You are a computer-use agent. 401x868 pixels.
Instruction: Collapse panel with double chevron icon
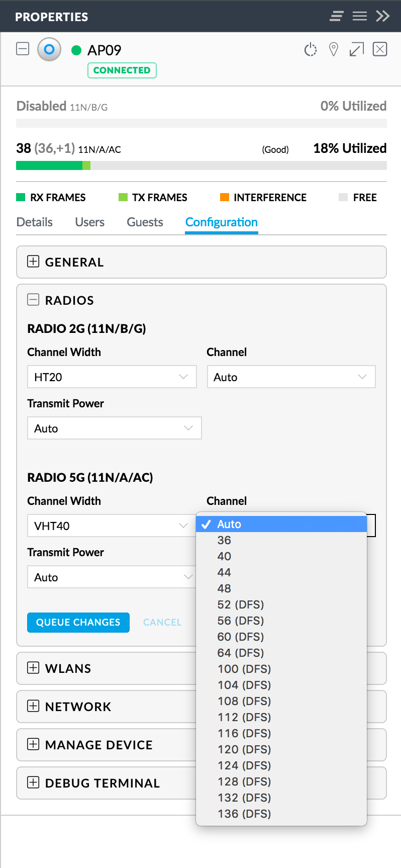383,16
